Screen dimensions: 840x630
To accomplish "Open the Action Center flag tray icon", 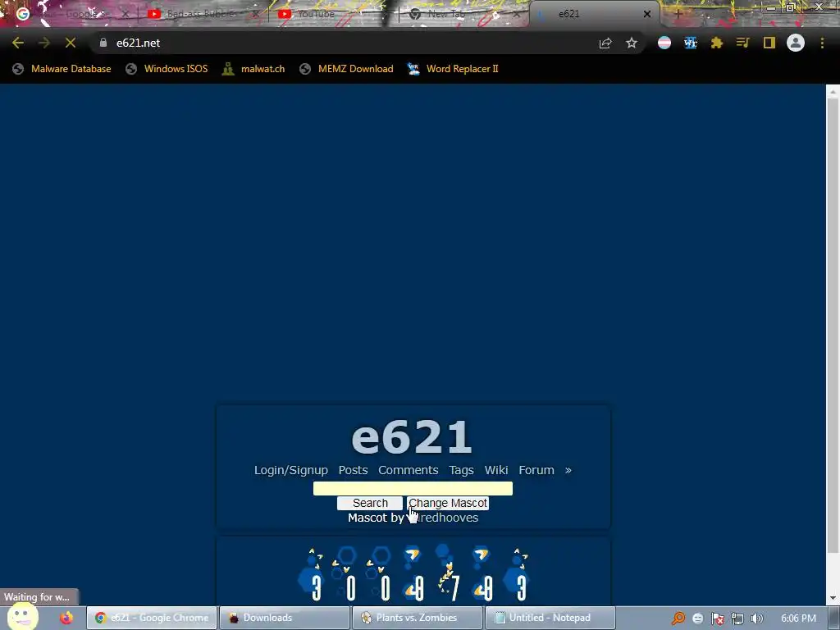I will pos(717,619).
